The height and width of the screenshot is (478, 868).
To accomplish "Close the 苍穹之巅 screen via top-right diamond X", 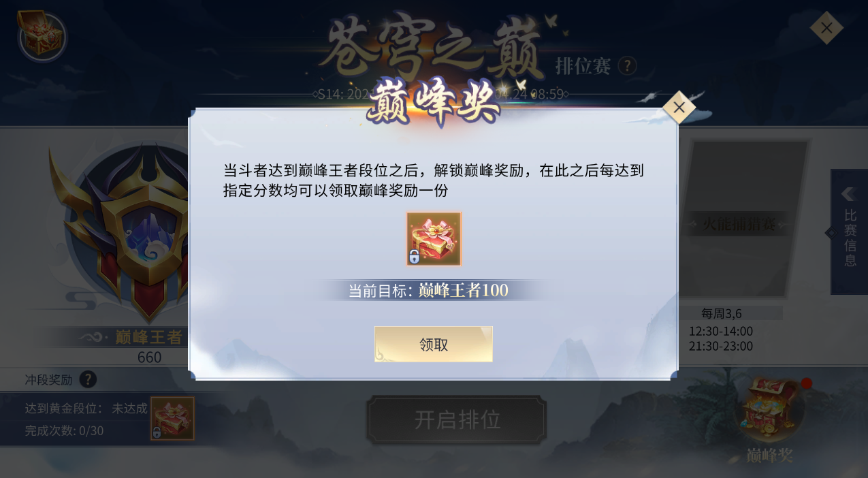I will click(826, 28).
